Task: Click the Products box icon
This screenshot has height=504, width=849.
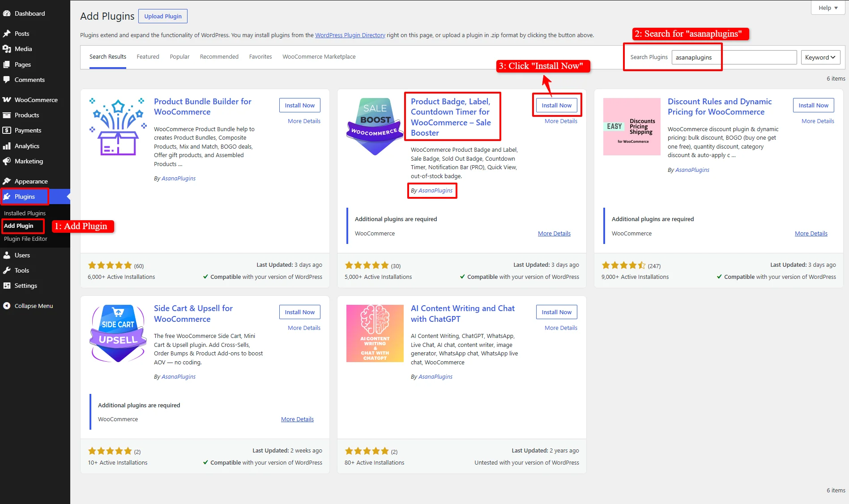Action: [x=7, y=115]
